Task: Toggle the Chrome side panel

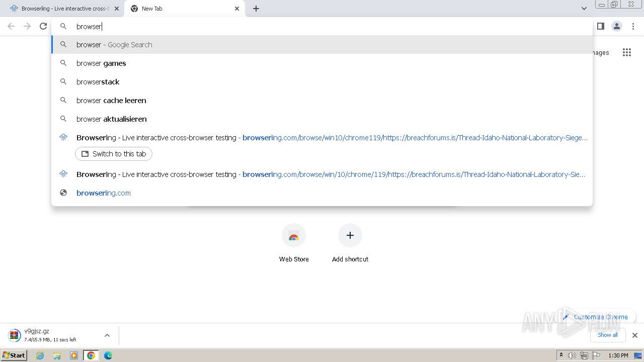Action: tap(600, 26)
